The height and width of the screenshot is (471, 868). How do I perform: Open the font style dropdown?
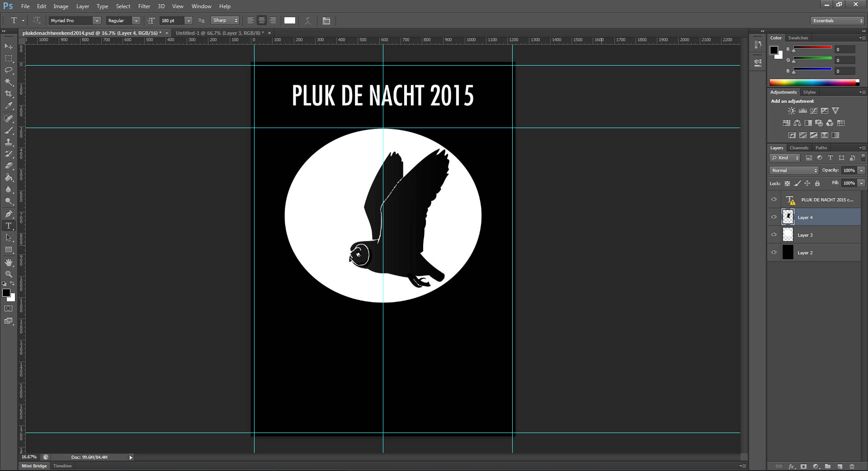(136, 20)
